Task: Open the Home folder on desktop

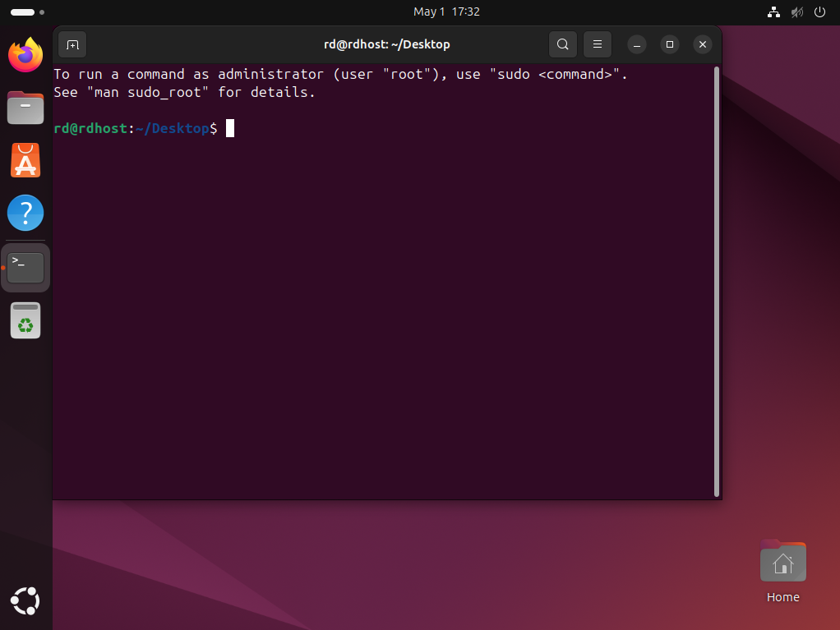Action: [782, 563]
